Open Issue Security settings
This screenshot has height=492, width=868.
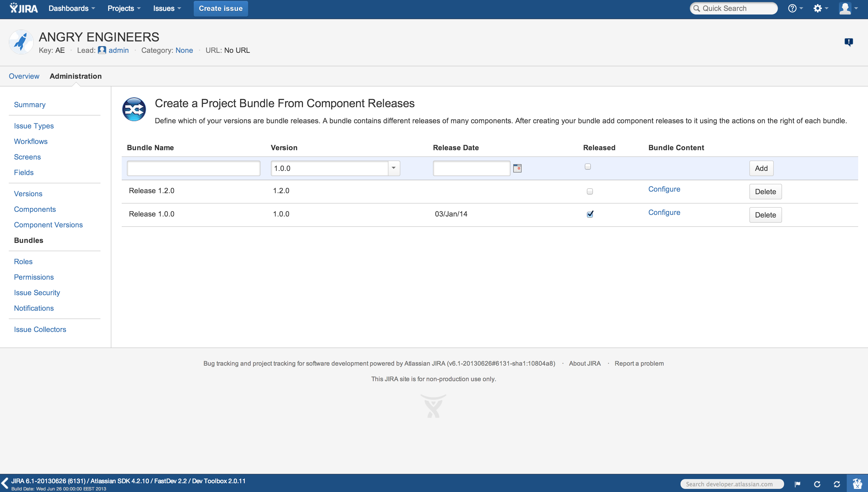tap(37, 293)
